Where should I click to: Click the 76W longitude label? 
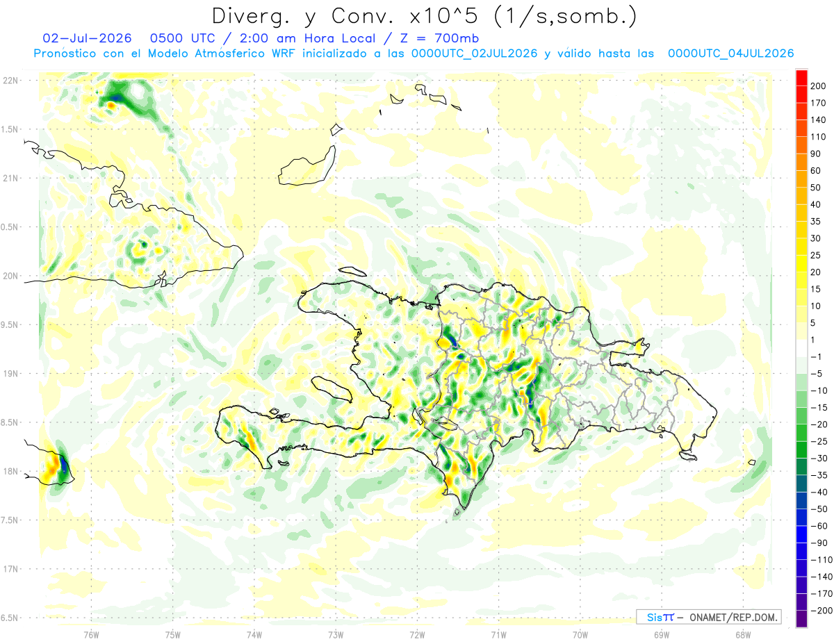click(x=92, y=634)
